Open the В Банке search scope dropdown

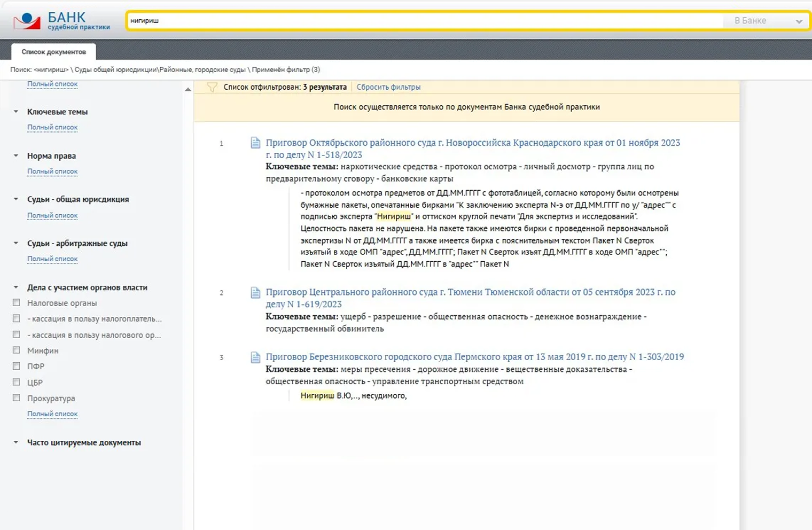[x=767, y=21]
